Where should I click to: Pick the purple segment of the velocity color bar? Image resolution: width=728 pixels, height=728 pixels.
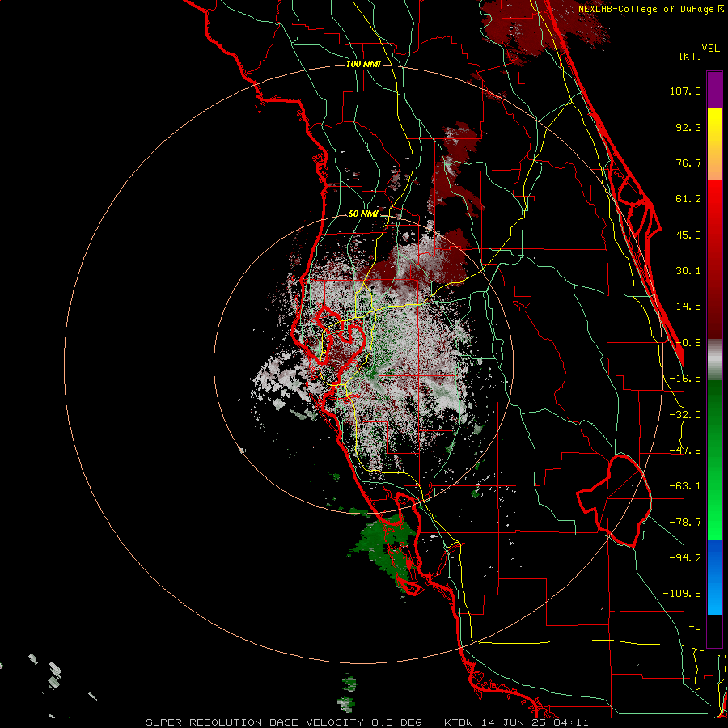click(x=714, y=90)
